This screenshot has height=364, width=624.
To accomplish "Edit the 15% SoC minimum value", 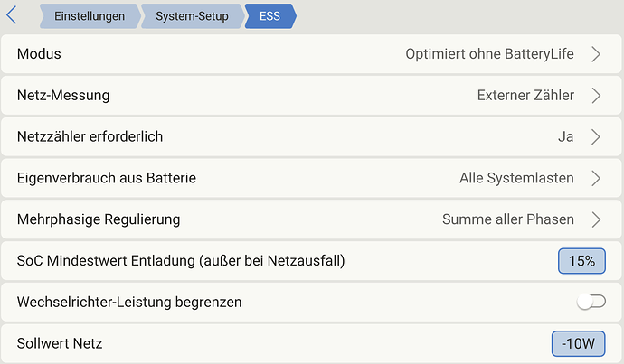I will point(581,261).
